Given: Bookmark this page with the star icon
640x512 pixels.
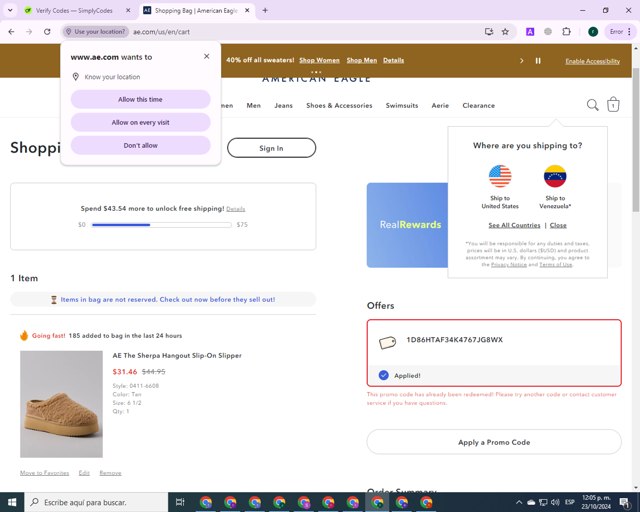Looking at the screenshot, I should coord(505,32).
